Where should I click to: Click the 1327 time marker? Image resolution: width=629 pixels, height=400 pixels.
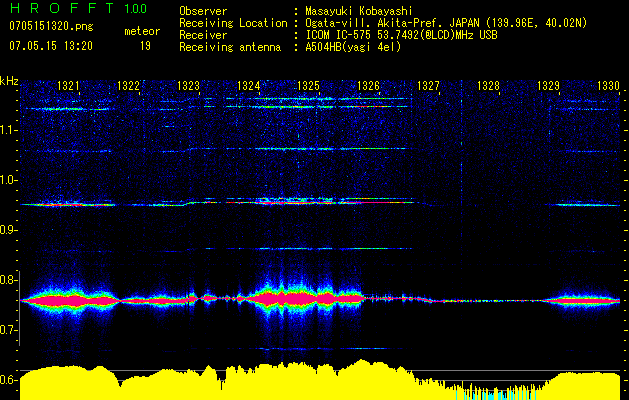pyautogui.click(x=428, y=85)
